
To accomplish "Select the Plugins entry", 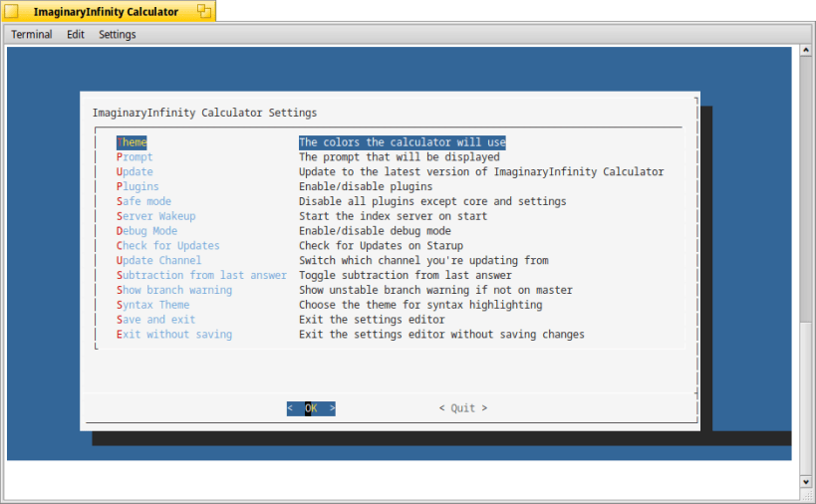I will (x=137, y=186).
